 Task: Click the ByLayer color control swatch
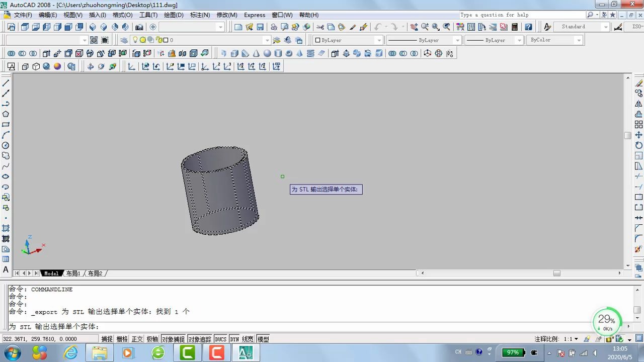coord(317,40)
